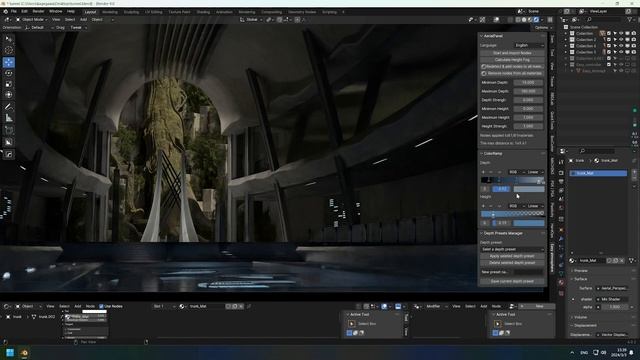Click the unlink material X icon for trunk_Mat
Viewport: 640px width, 360px height.
622,260
